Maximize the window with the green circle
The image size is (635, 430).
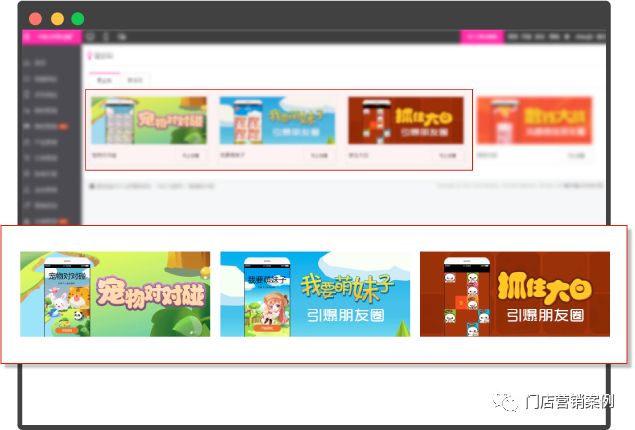click(78, 19)
